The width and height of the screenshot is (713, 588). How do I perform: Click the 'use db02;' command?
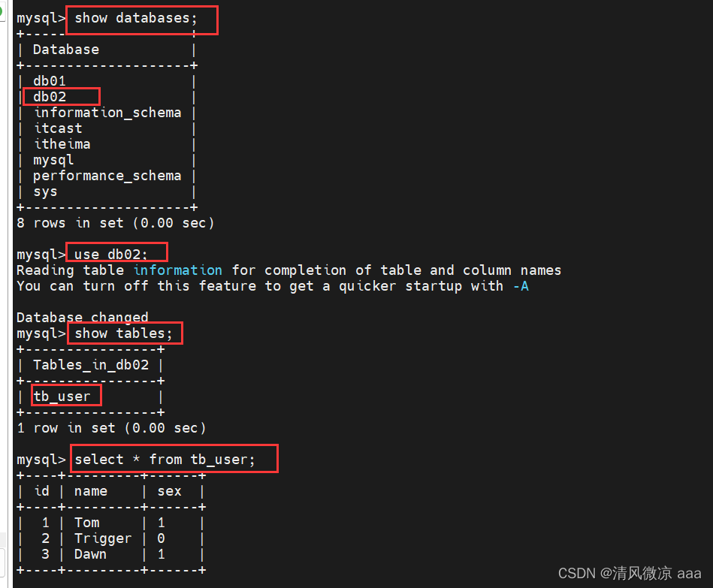[111, 254]
